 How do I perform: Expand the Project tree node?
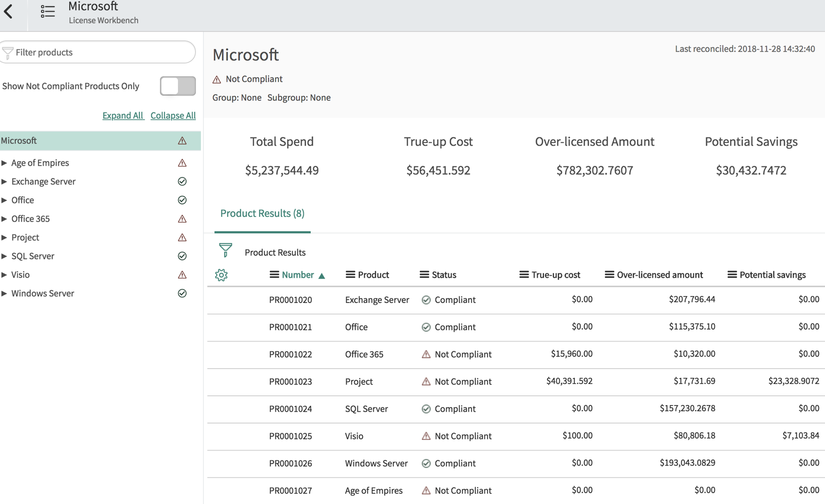pos(4,237)
